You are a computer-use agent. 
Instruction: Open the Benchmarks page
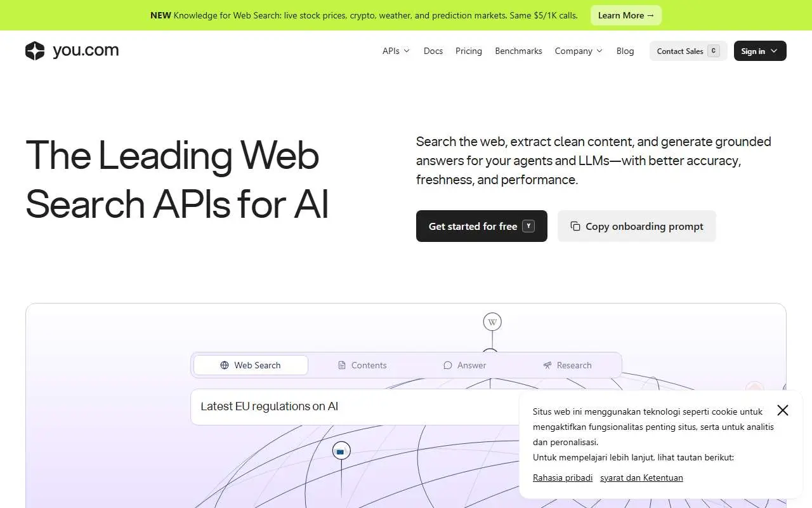(x=518, y=51)
